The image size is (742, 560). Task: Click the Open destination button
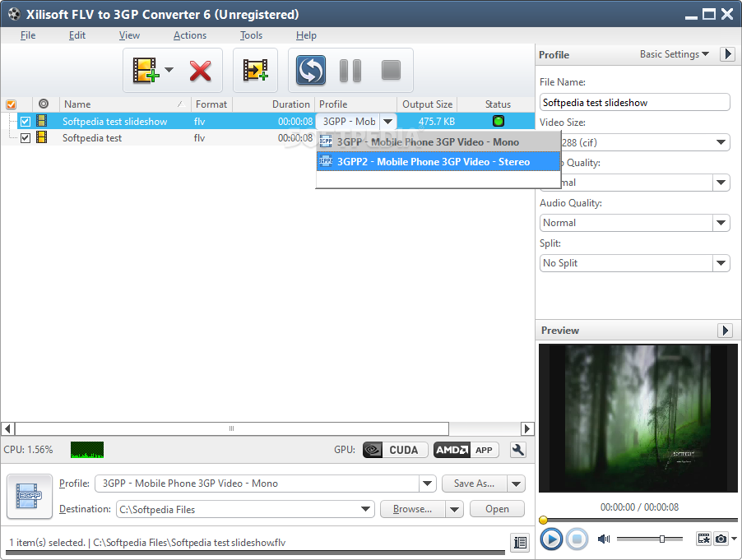[497, 509]
